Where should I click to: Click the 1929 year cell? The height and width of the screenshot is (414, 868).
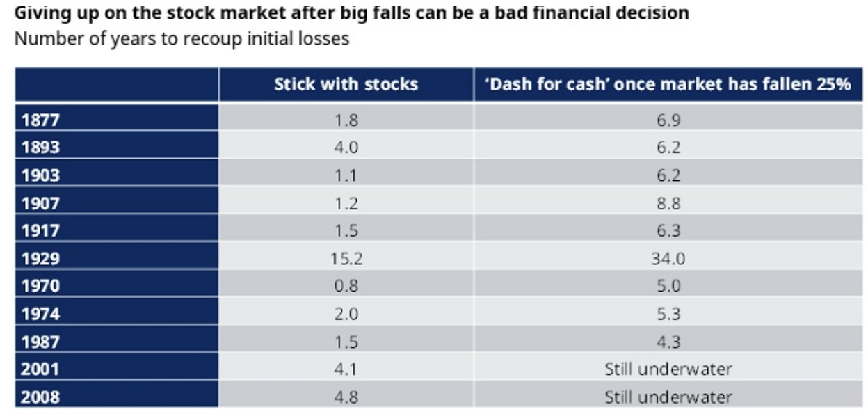pos(41,259)
